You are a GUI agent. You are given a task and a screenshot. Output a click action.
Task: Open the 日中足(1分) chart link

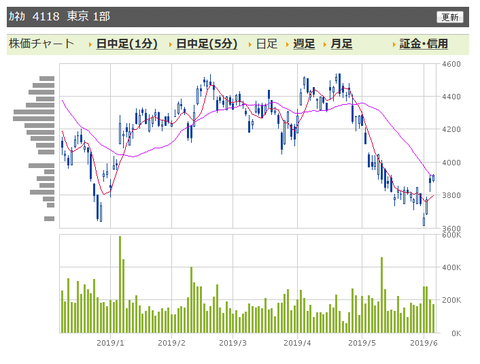127,44
